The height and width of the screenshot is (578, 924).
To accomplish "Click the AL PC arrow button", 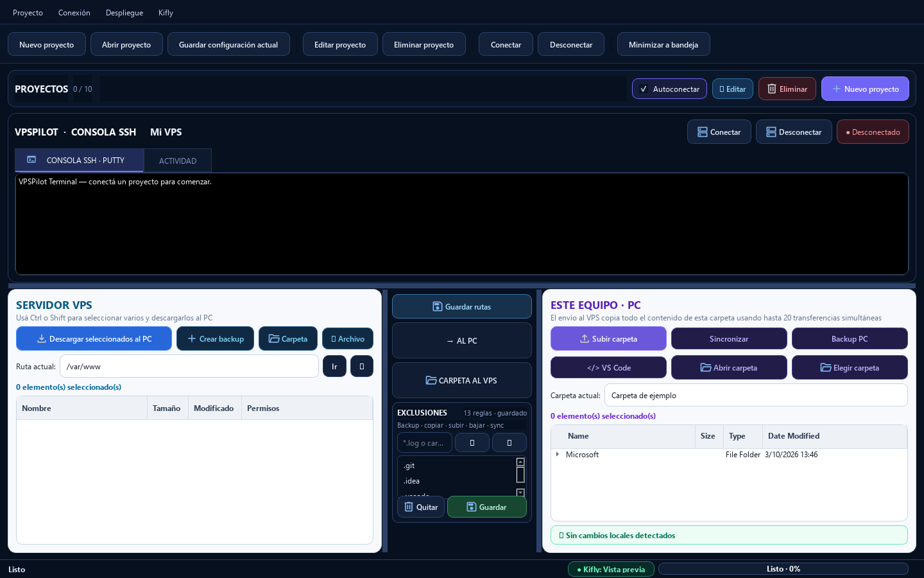I will (462, 340).
